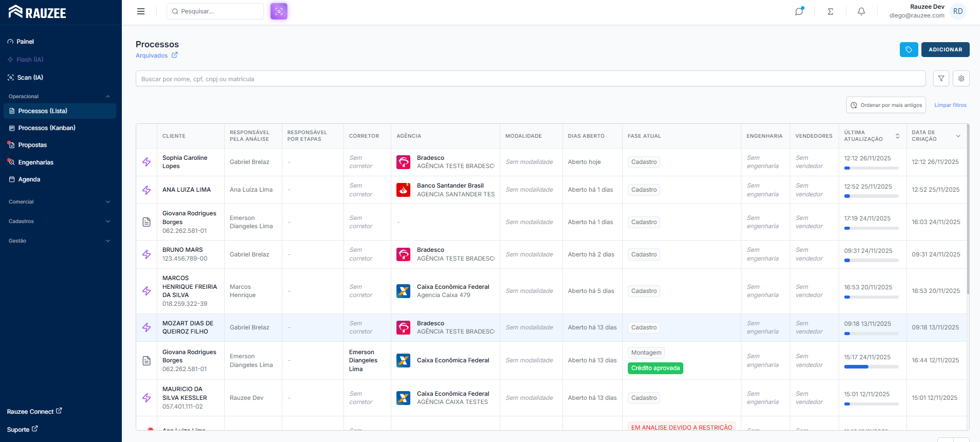The image size is (980, 442).
Task: Open the chat messages icon
Action: pyautogui.click(x=799, y=11)
